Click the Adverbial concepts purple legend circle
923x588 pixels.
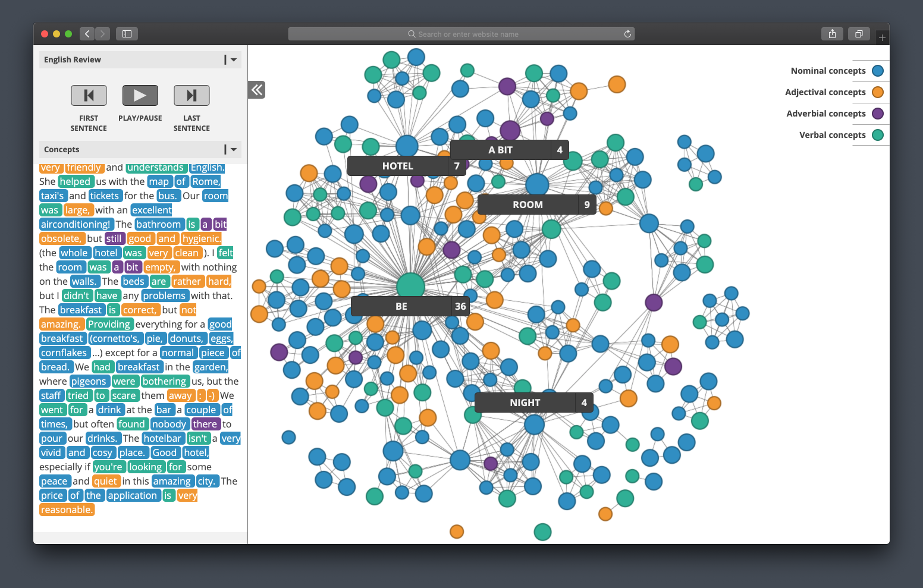click(878, 114)
